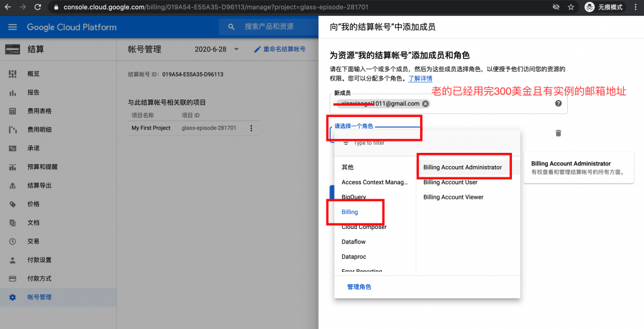This screenshot has width=644, height=329.
Task: Open My First Project three-dot menu
Action: (252, 128)
